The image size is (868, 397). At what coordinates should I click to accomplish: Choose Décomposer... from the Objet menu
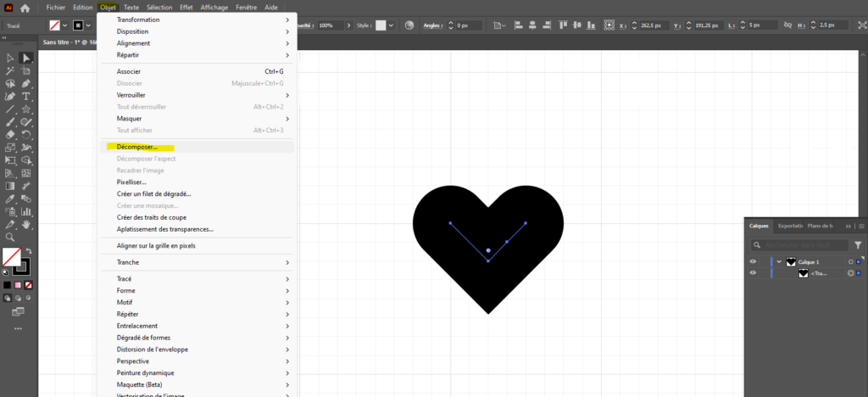(137, 147)
